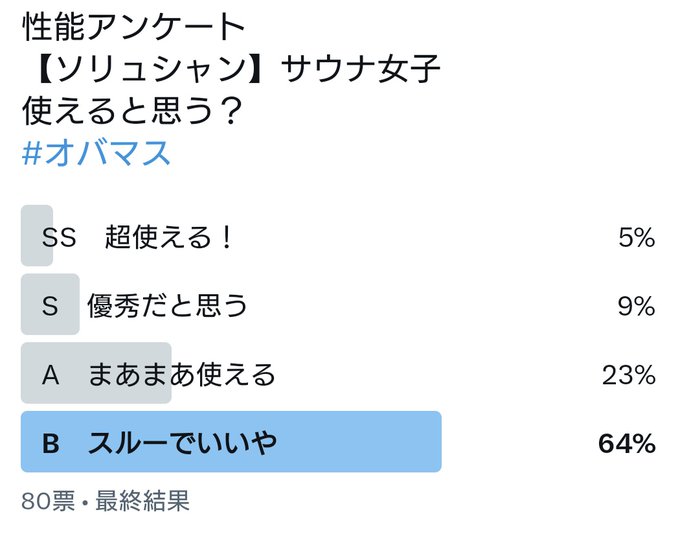Click the 80票 vote count text
The height and width of the screenshot is (534, 680).
pyautogui.click(x=48, y=501)
